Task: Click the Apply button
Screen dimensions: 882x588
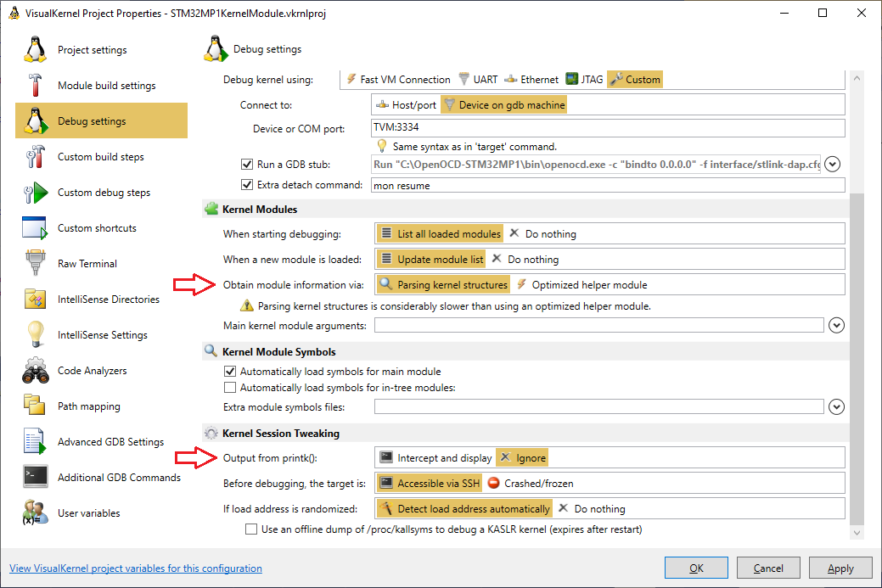Action: (x=840, y=568)
